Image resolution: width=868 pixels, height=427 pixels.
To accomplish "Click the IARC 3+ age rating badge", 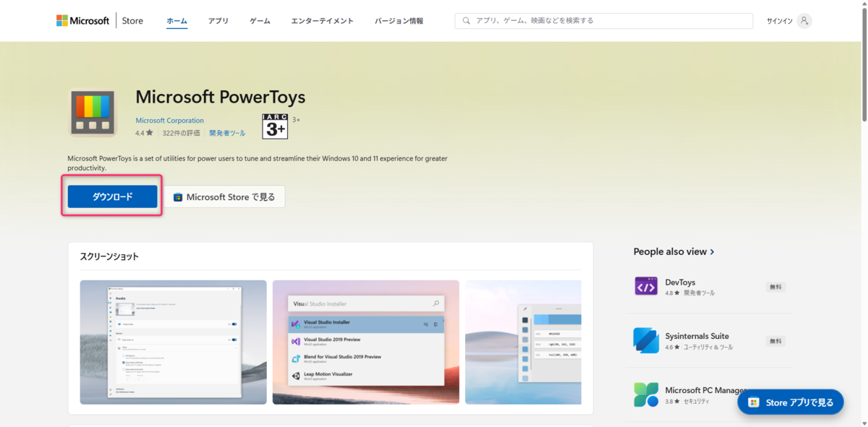I will coord(275,126).
